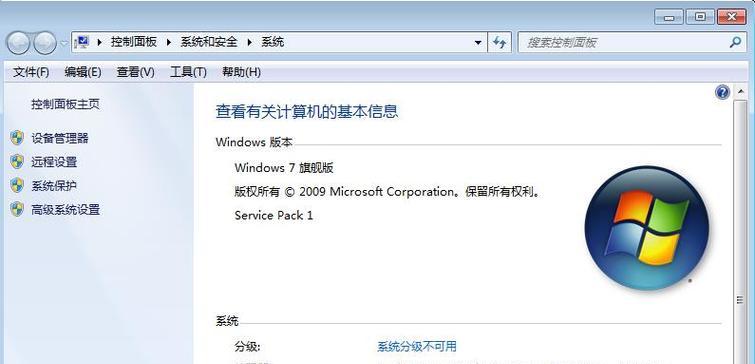Click the search magnifier icon
The width and height of the screenshot is (755, 364).
(x=735, y=42)
